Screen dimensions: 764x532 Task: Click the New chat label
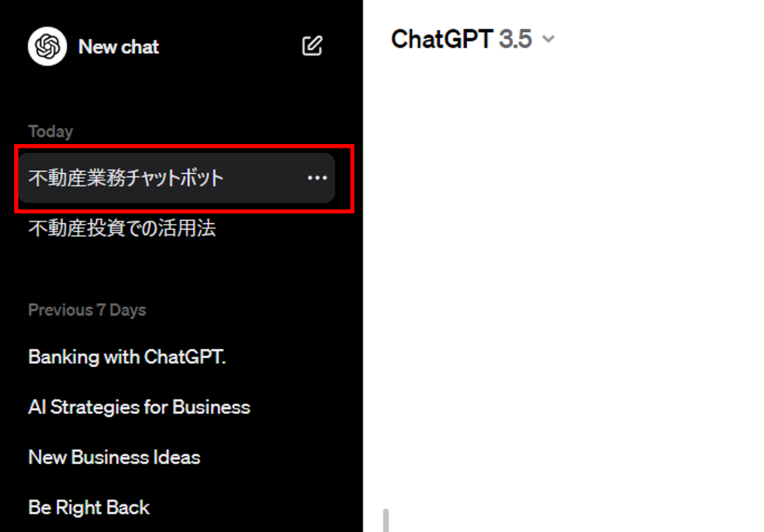click(119, 47)
